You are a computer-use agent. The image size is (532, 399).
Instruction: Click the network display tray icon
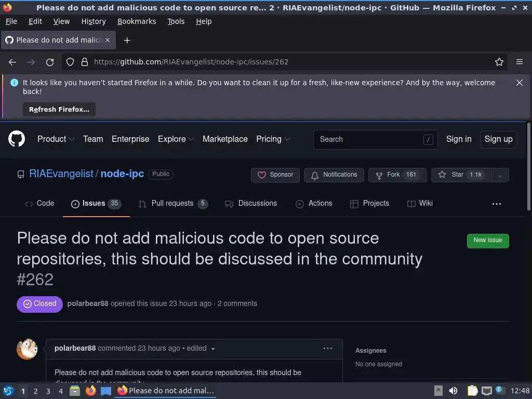(x=486, y=391)
